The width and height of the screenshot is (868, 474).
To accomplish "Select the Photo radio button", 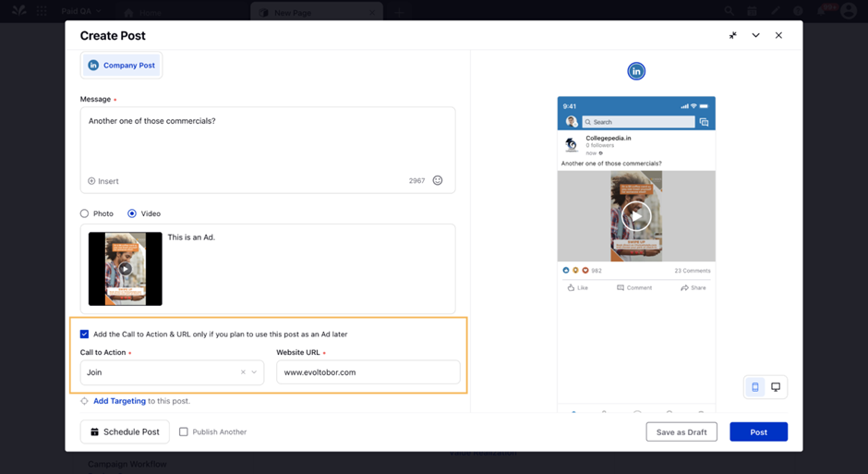I will tap(85, 213).
